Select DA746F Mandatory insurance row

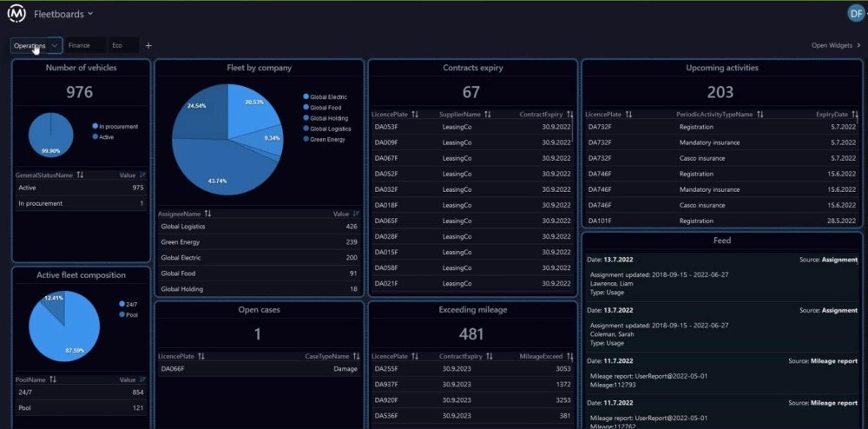[722, 189]
